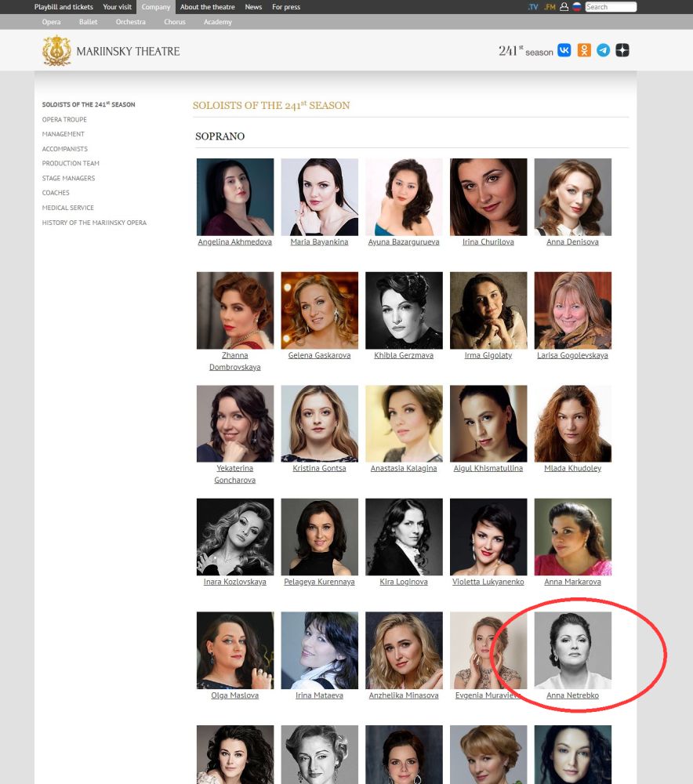Open Anna Denisova's portrait
693x784 pixels.
click(573, 197)
